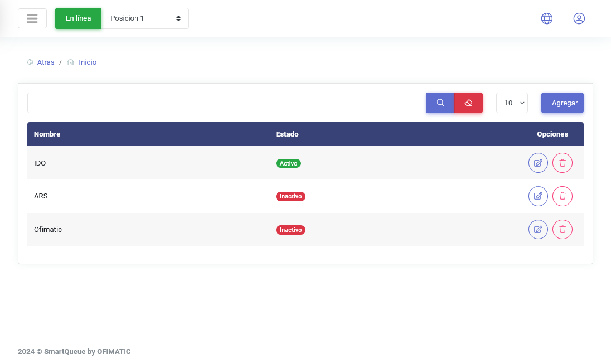Click the Activo status badge for IDO
611x364 pixels.
pos(288,163)
